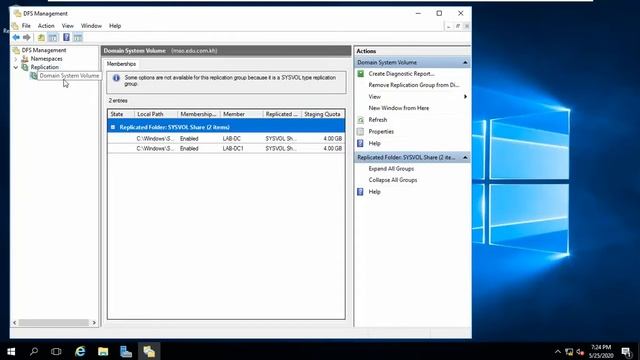This screenshot has width=640, height=360.
Task: Click Collapse All Groups action
Action: coord(393,180)
